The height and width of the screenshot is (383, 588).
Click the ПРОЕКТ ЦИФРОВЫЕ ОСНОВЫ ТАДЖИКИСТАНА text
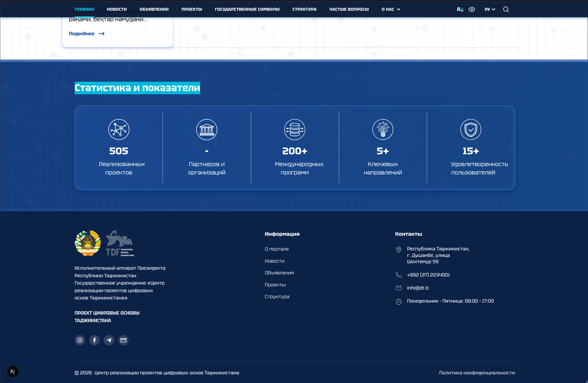[107, 317]
